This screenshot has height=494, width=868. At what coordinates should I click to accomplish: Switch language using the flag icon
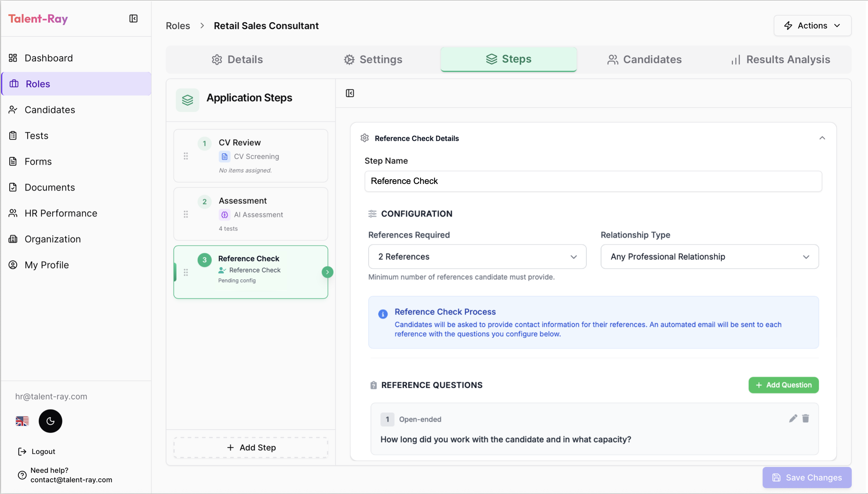tap(22, 421)
